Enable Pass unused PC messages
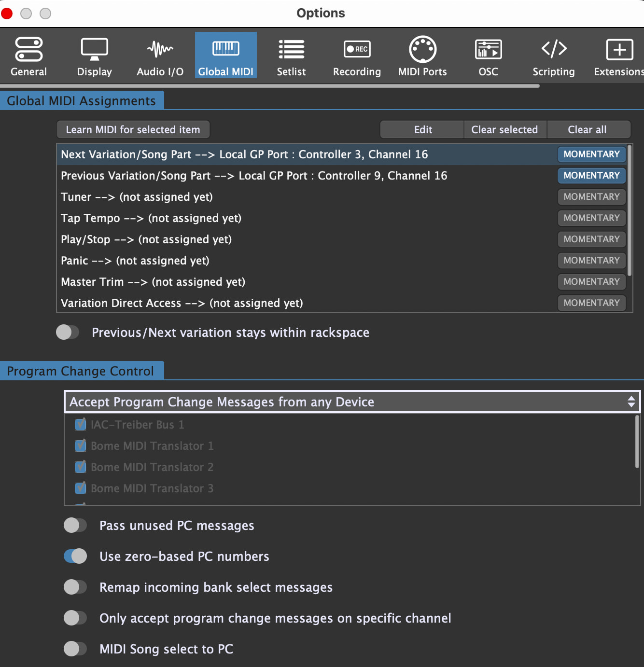This screenshot has width=644, height=667. (x=75, y=525)
